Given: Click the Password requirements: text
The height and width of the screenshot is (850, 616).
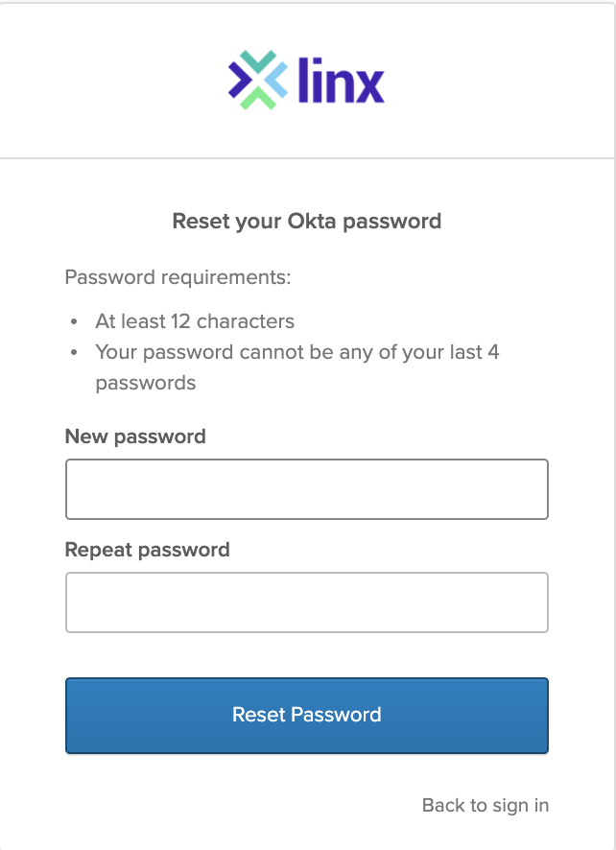Looking at the screenshot, I should [x=178, y=278].
